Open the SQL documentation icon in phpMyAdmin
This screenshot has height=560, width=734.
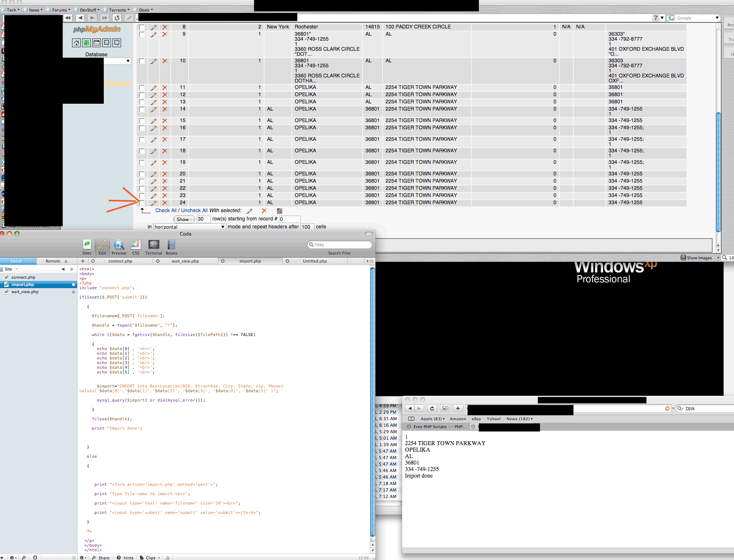(117, 43)
